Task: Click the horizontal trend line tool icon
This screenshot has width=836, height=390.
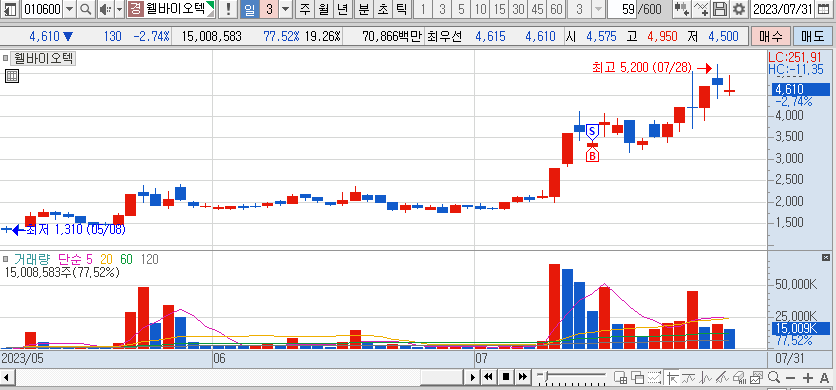Action: coord(689,378)
